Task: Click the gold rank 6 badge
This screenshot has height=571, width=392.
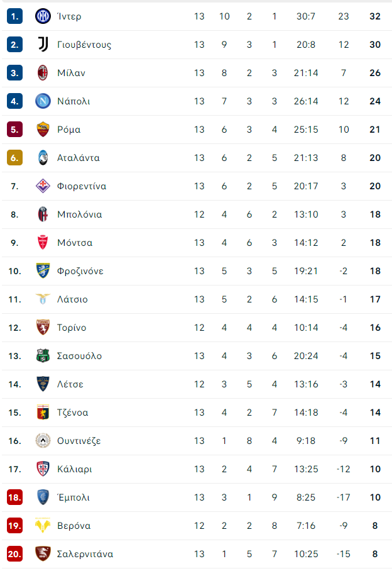Action: [14, 158]
